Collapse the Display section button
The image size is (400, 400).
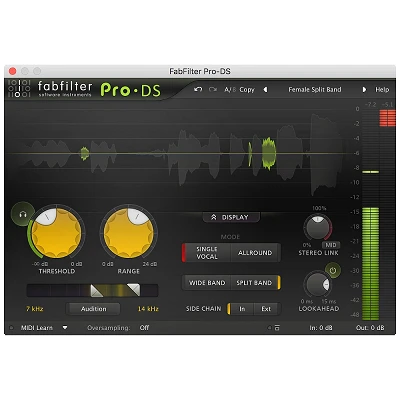pyautogui.click(x=231, y=217)
